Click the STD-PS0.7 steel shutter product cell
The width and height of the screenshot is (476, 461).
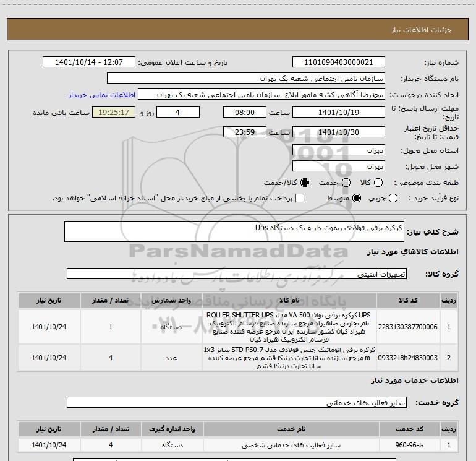click(289, 358)
